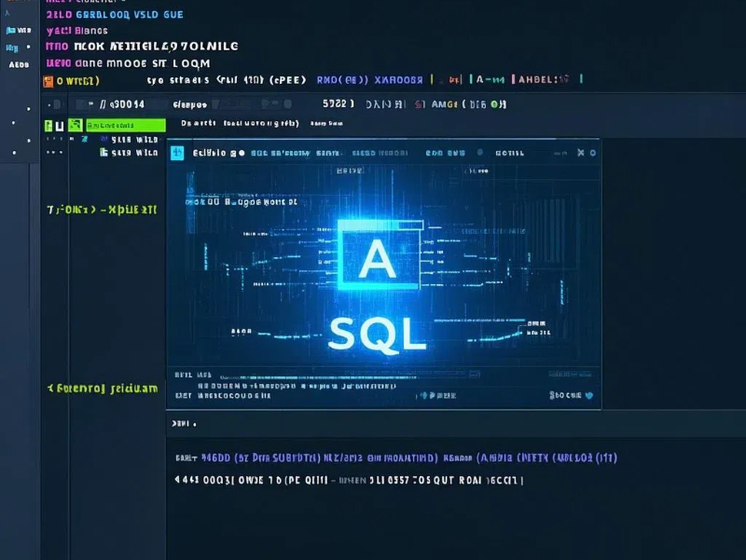Click the small circle icon right of the X

[x=593, y=153]
